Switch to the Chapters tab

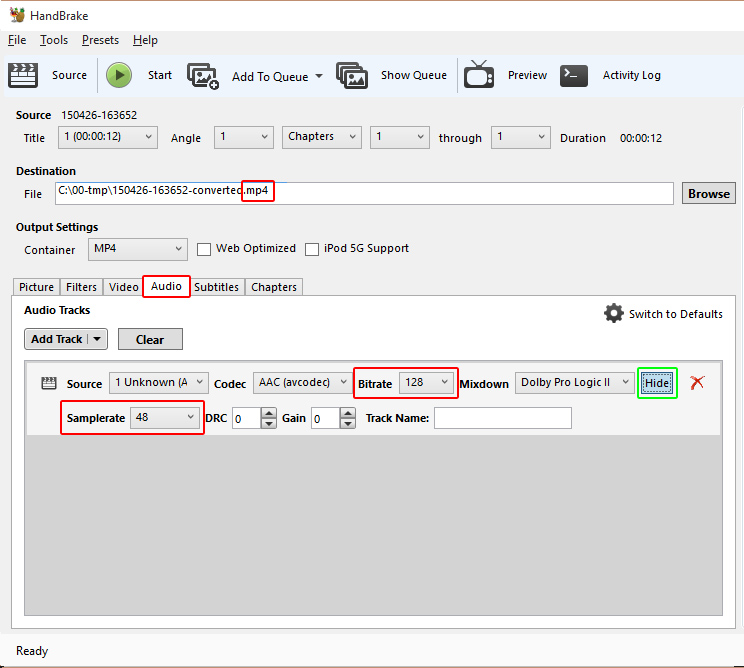274,287
